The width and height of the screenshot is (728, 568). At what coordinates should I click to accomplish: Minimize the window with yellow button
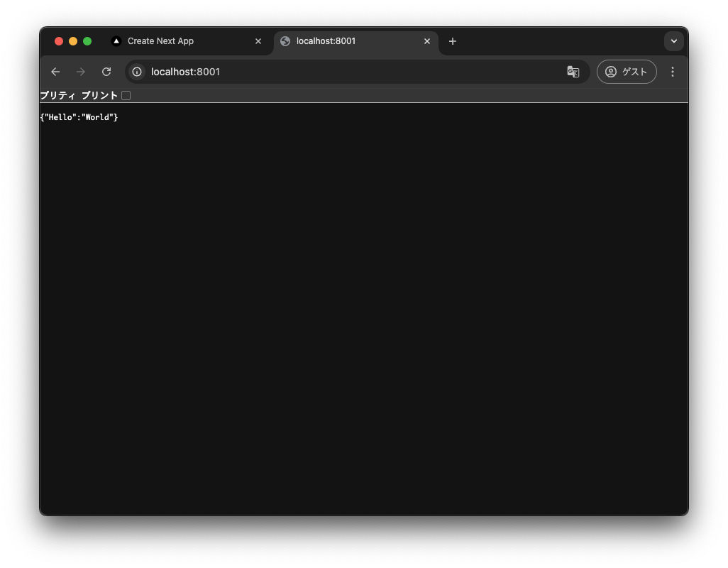coord(73,41)
